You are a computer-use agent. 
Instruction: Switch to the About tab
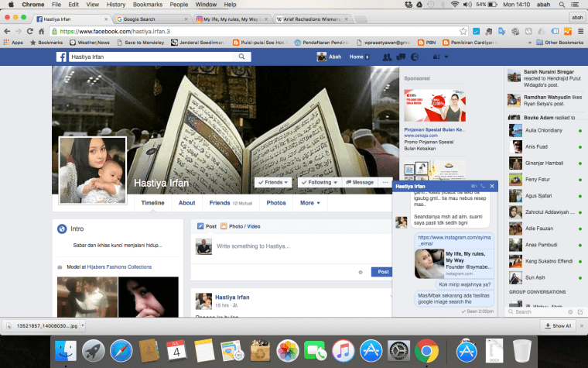pyautogui.click(x=186, y=203)
